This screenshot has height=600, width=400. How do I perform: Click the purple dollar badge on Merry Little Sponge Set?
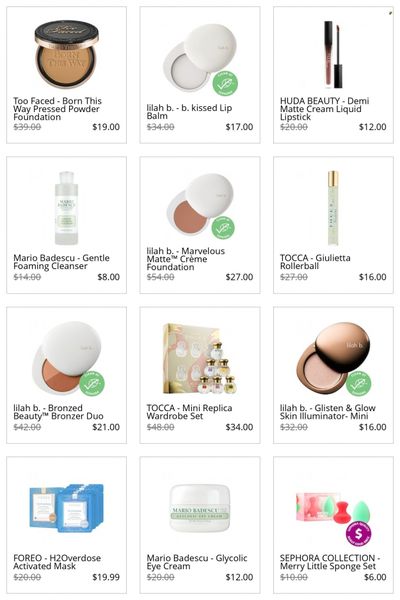pyautogui.click(x=359, y=533)
